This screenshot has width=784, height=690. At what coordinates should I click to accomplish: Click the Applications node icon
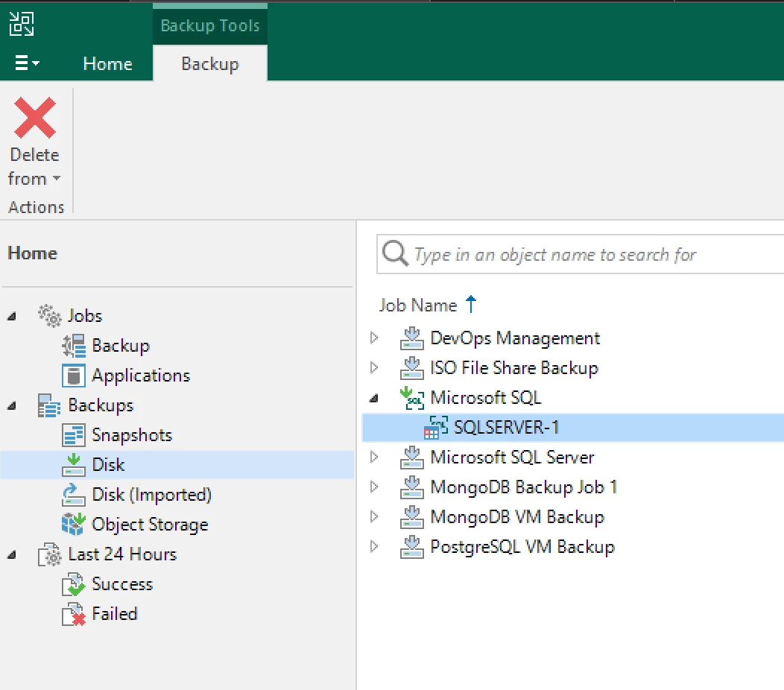tap(74, 376)
